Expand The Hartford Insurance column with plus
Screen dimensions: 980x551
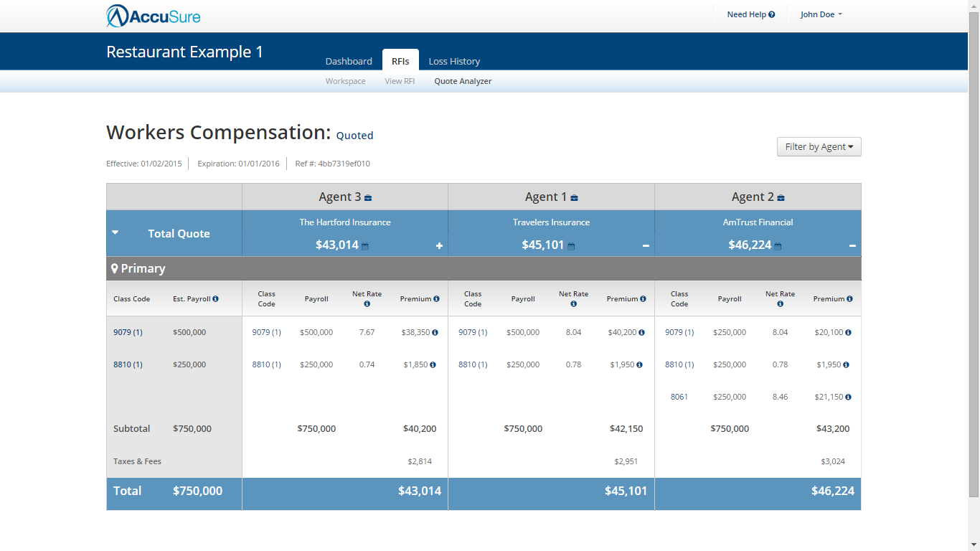click(x=439, y=246)
